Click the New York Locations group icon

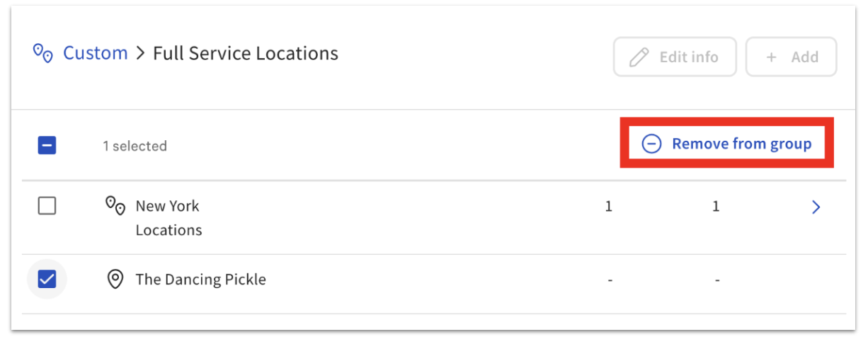pyautogui.click(x=115, y=206)
